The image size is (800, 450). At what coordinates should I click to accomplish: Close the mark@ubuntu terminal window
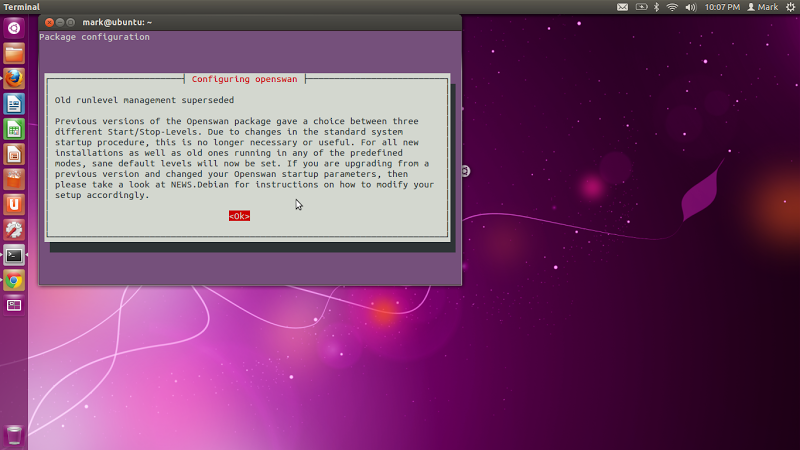(49, 22)
